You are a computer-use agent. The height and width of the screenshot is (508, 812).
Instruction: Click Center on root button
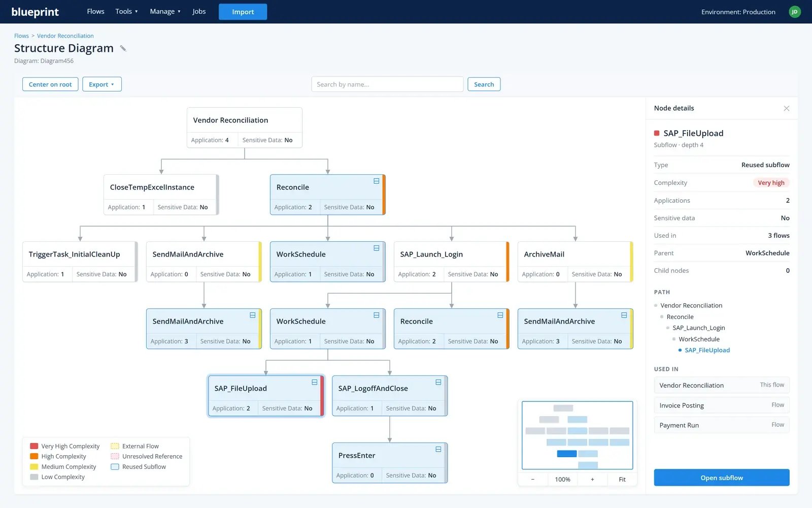tap(50, 84)
